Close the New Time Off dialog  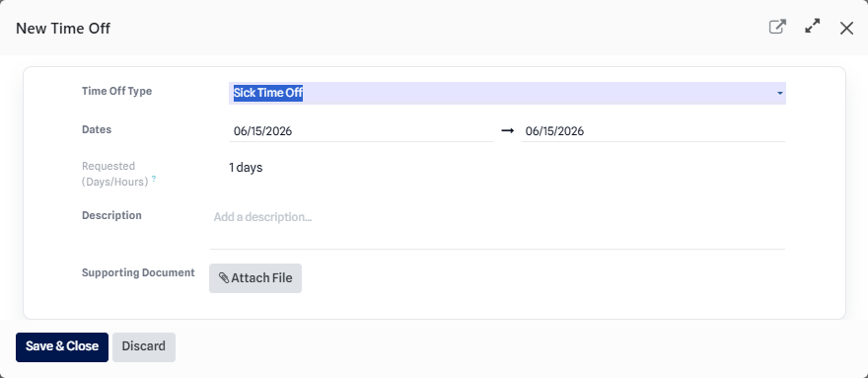pos(846,29)
